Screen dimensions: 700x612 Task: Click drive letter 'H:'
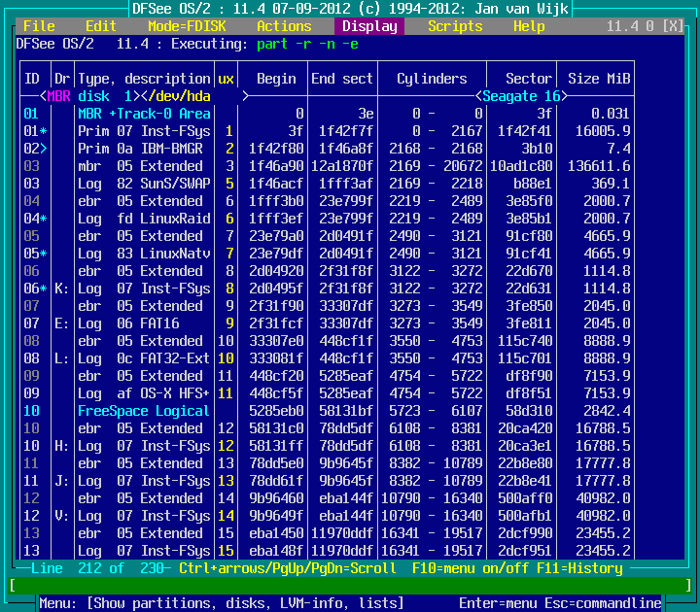(62, 446)
